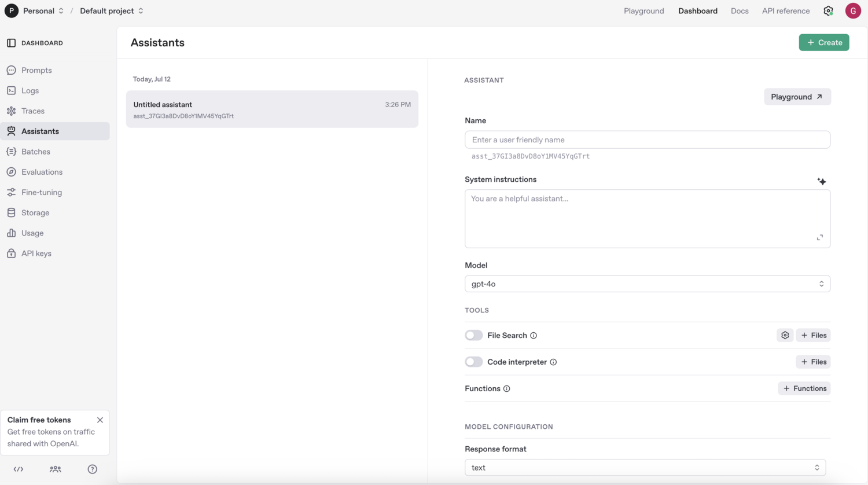This screenshot has height=485, width=868.
Task: Open the Default project switcher
Action: click(x=110, y=10)
